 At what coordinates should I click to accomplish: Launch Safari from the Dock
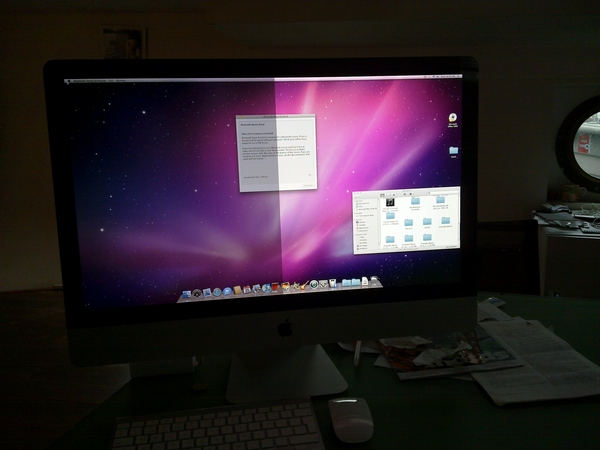[x=217, y=292]
